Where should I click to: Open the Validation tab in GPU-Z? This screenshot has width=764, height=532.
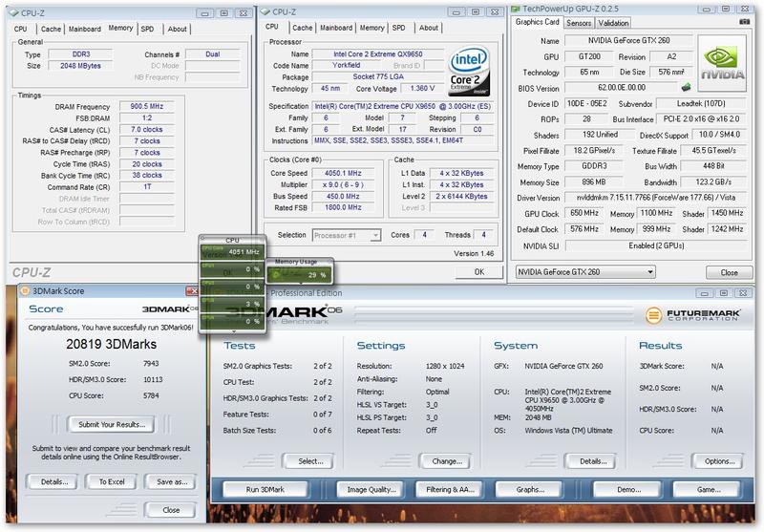pyautogui.click(x=613, y=23)
